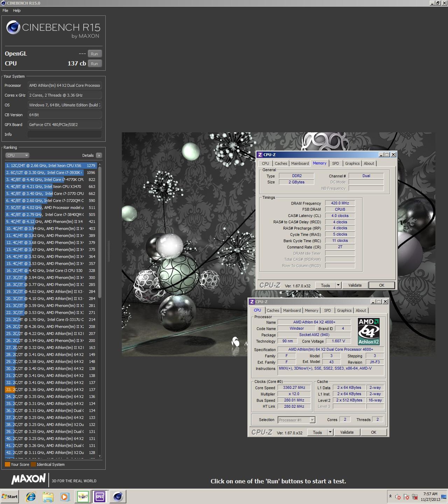Click Tools button in upper CPU-Z window
448x504 pixels.
[x=325, y=285]
